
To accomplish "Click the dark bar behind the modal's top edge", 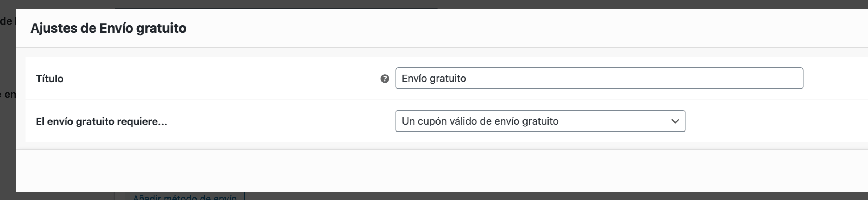I will click(x=276, y=8).
